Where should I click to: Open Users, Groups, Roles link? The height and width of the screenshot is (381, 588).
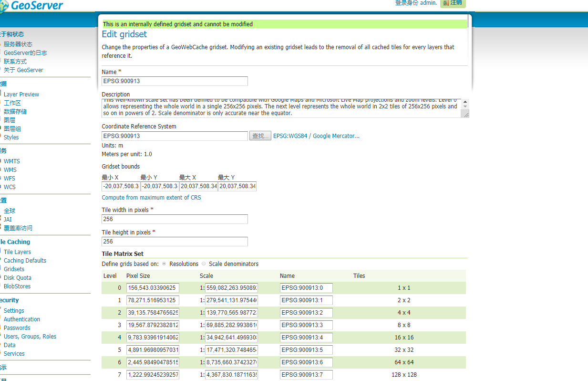[30, 337]
